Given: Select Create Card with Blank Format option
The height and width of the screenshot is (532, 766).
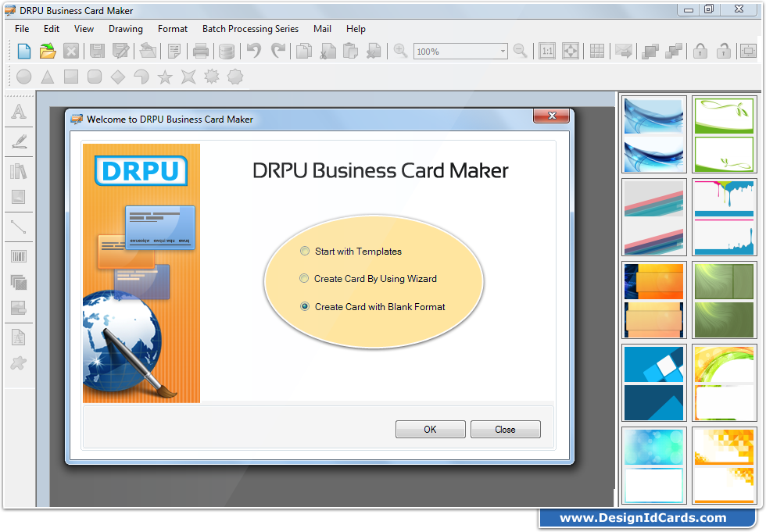Looking at the screenshot, I should pyautogui.click(x=372, y=306).
